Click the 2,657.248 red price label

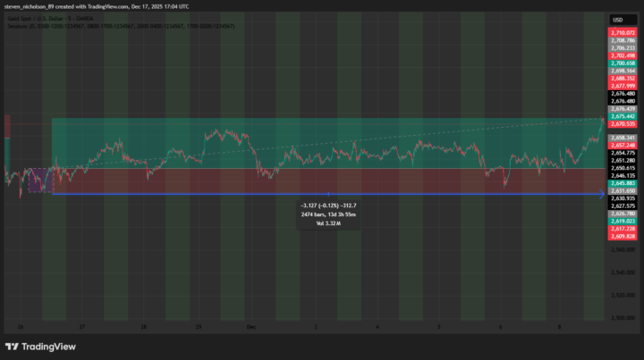click(623, 146)
